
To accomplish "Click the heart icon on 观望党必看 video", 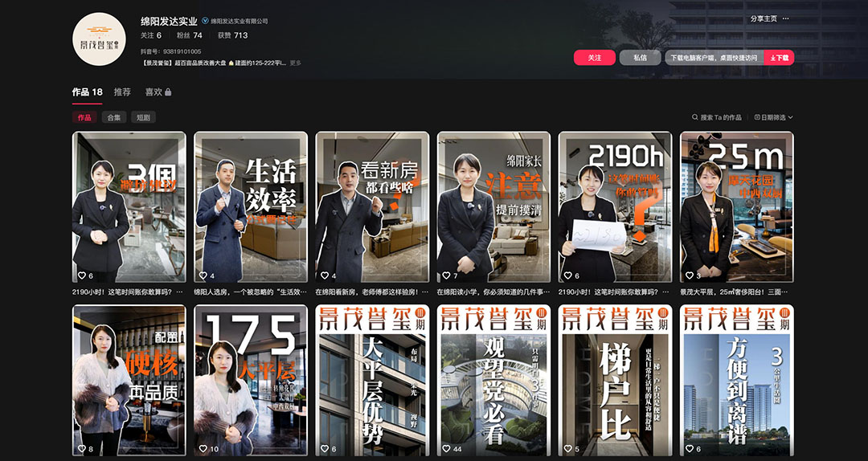I will pos(447,449).
